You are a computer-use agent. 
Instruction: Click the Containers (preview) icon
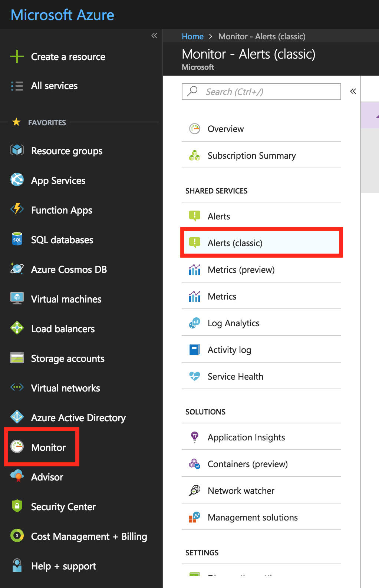(x=195, y=464)
